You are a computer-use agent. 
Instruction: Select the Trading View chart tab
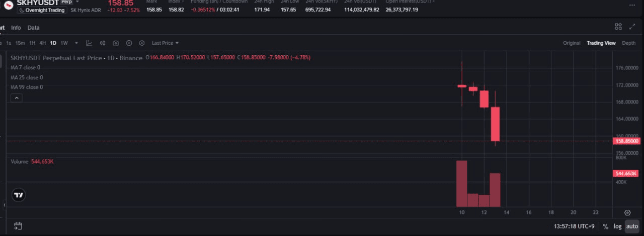[x=601, y=43]
